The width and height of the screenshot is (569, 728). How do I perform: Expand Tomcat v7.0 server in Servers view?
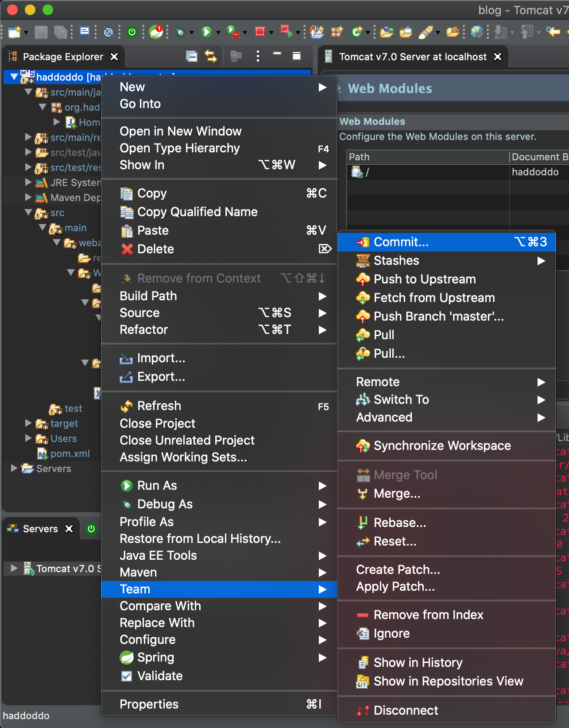coord(14,568)
